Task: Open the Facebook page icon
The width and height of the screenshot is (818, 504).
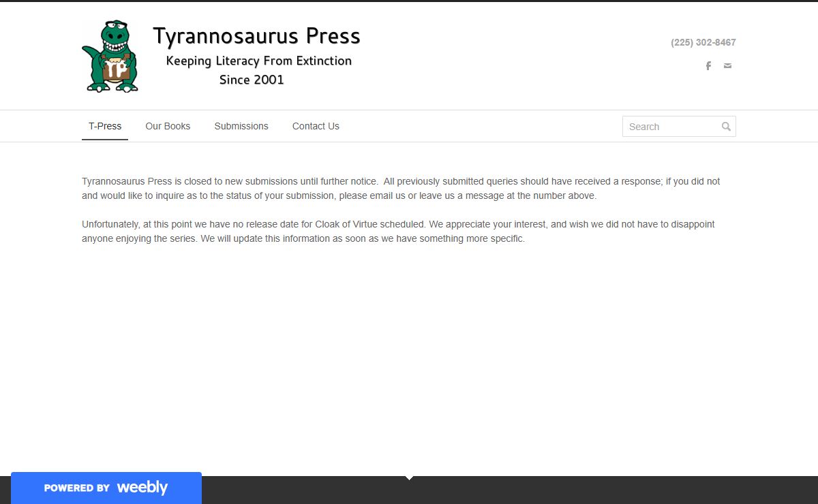Action: coord(708,66)
